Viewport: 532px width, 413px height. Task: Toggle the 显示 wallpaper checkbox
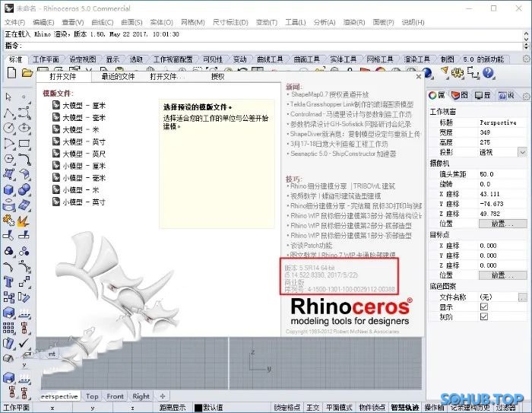pyautogui.click(x=483, y=307)
